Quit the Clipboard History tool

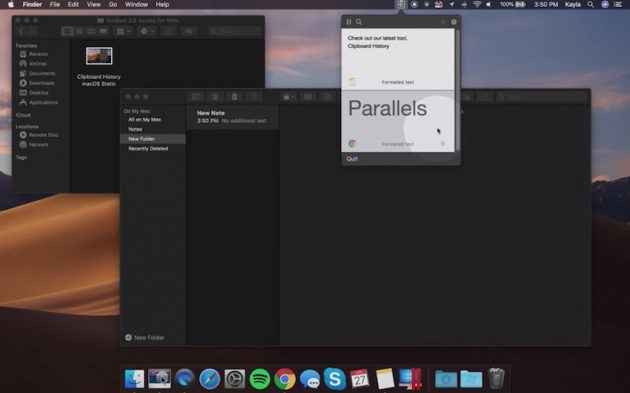(352, 159)
